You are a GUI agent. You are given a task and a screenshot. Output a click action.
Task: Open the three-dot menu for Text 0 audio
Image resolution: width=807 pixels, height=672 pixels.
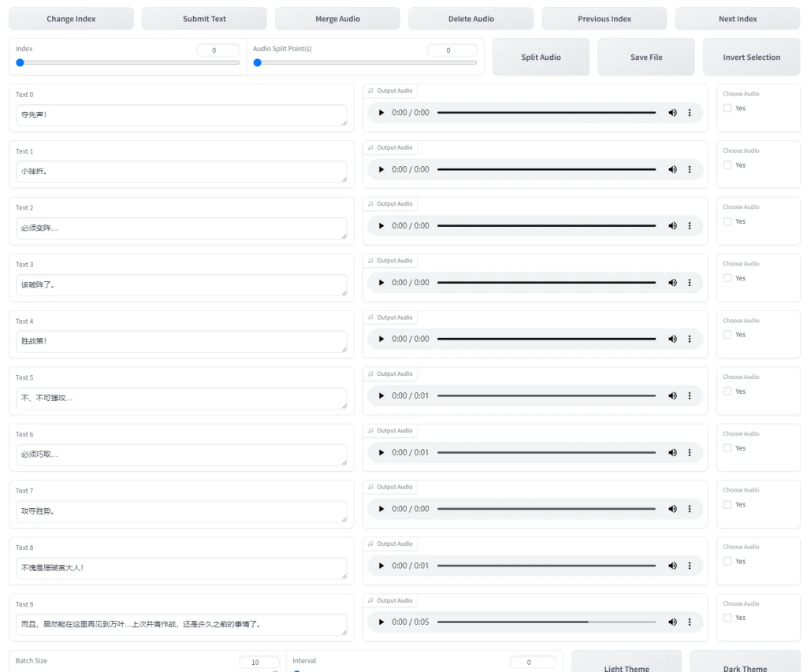coord(690,113)
